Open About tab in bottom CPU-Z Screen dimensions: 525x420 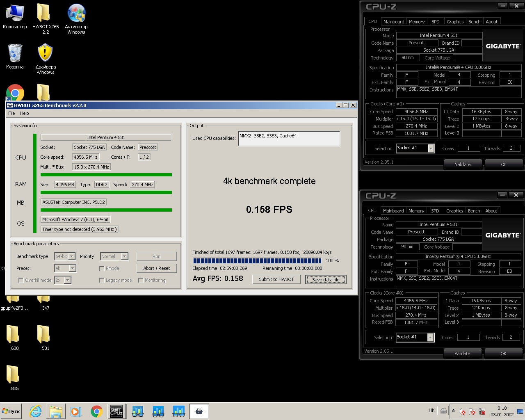coord(491,211)
